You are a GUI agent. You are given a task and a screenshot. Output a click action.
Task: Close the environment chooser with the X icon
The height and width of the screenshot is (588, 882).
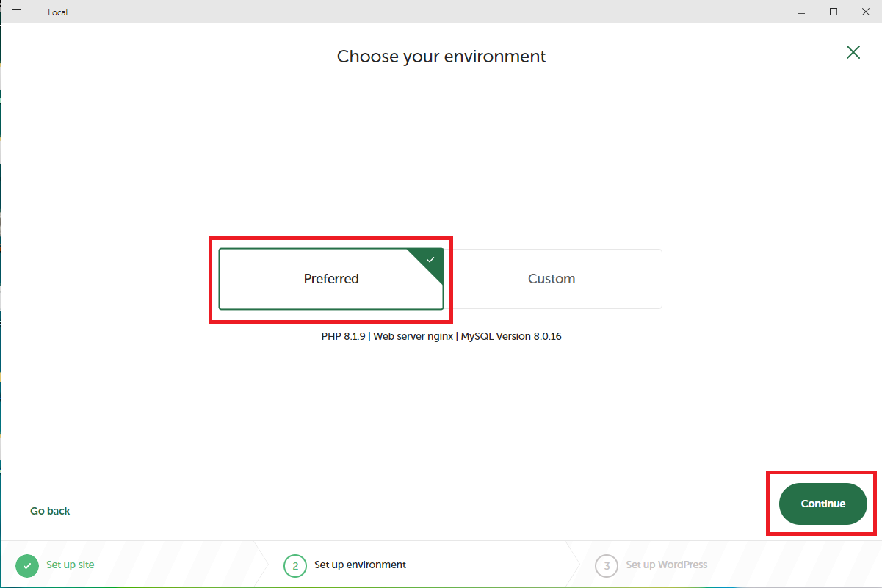point(853,52)
